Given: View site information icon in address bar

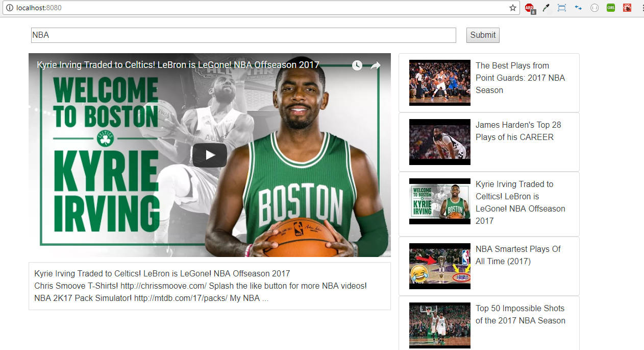Looking at the screenshot, I should [9, 8].
